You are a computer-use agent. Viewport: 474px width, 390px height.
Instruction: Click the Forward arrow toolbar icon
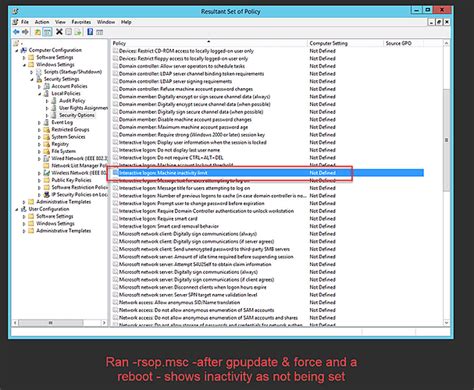[x=25, y=32]
